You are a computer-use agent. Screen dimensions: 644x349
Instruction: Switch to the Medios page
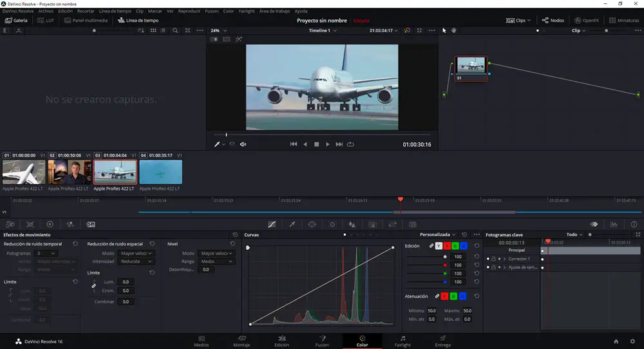click(x=201, y=341)
